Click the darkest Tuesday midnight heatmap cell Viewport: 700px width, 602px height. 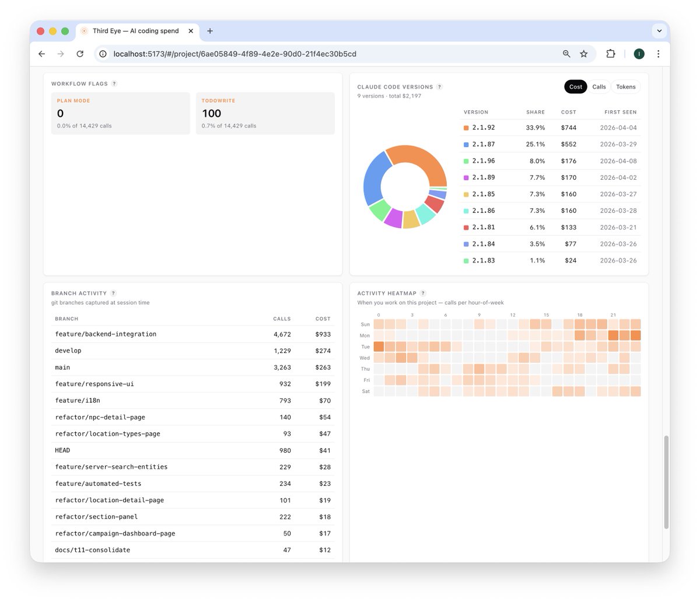[x=379, y=347]
